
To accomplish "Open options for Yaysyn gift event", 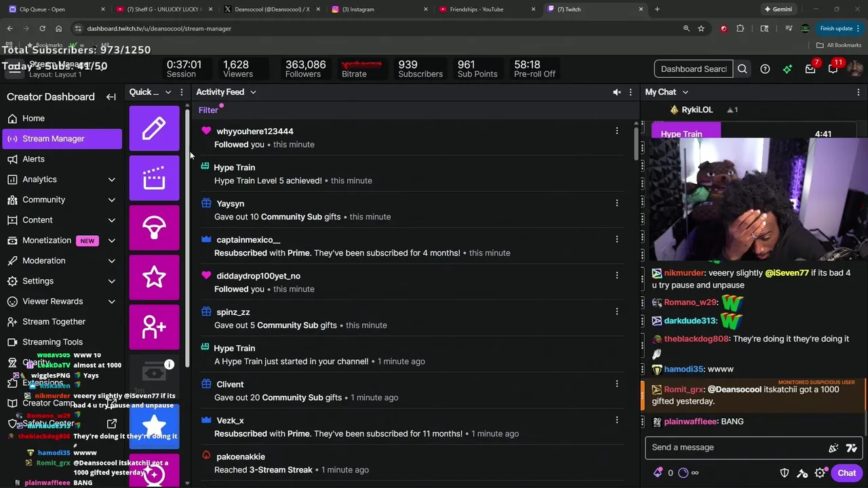I will (x=616, y=203).
